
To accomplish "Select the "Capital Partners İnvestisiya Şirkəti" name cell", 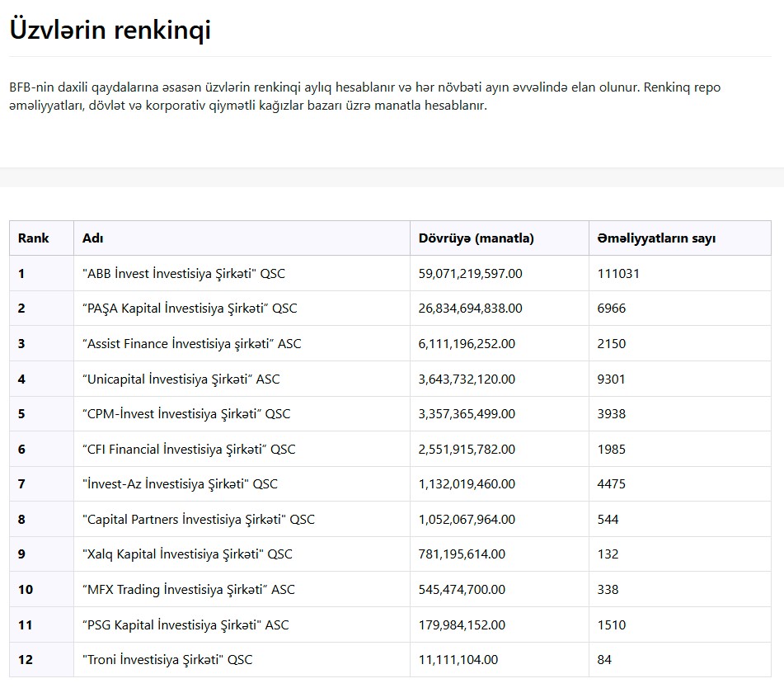I will (x=199, y=520).
